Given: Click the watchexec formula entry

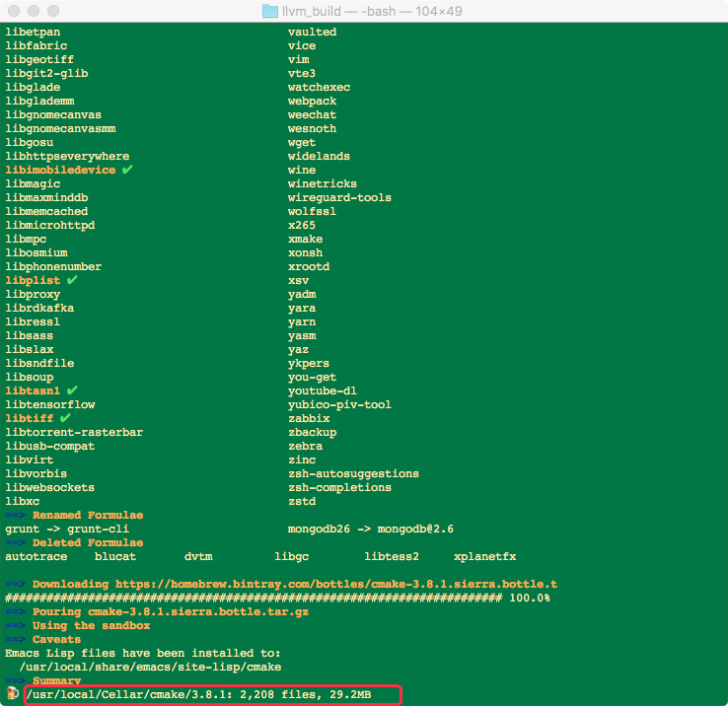Looking at the screenshot, I should click(x=319, y=87).
